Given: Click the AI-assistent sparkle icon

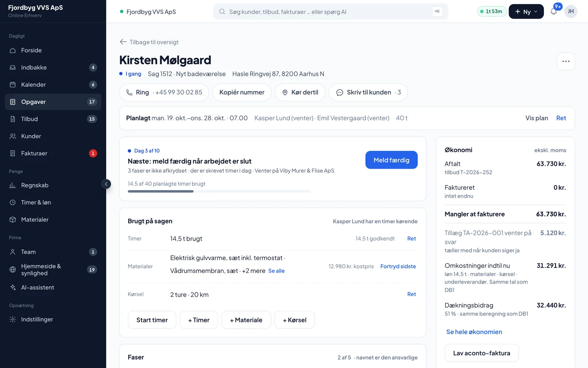Looking at the screenshot, I should point(13,288).
